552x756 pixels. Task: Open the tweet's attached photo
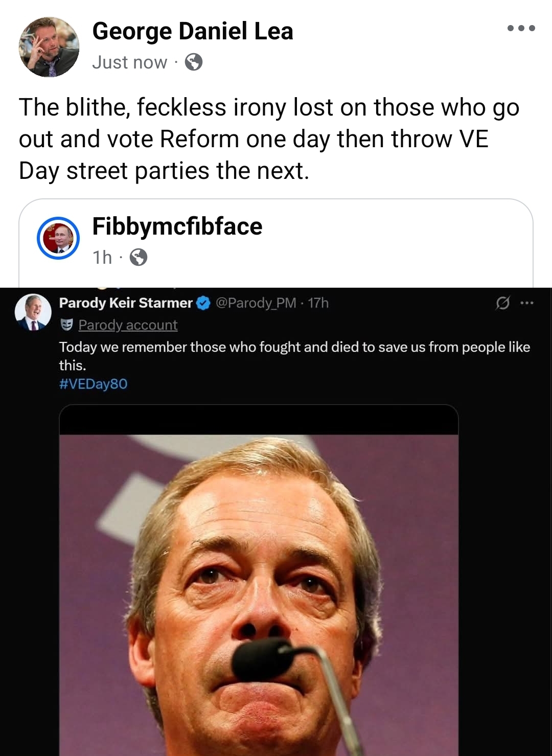[259, 588]
